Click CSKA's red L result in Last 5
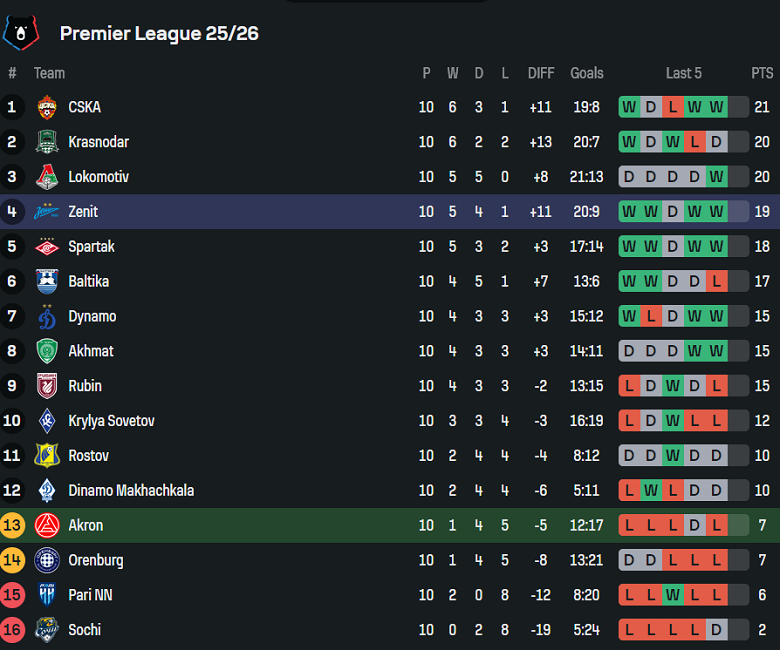The height and width of the screenshot is (650, 780). pyautogui.click(x=672, y=107)
